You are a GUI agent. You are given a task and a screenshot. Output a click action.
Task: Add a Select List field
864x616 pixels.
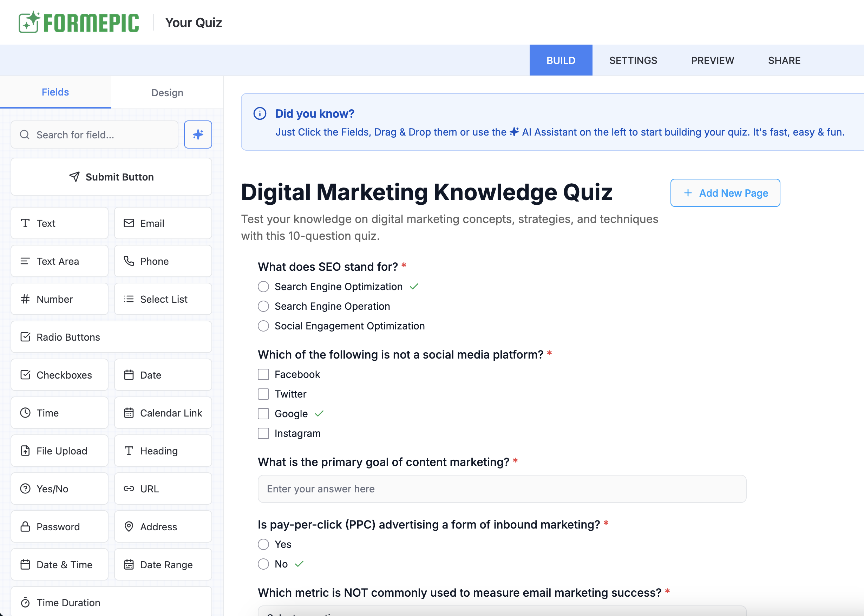pos(163,299)
